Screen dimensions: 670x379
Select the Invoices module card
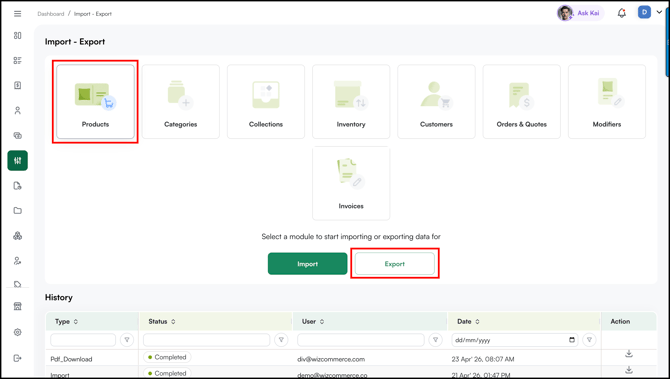point(351,183)
